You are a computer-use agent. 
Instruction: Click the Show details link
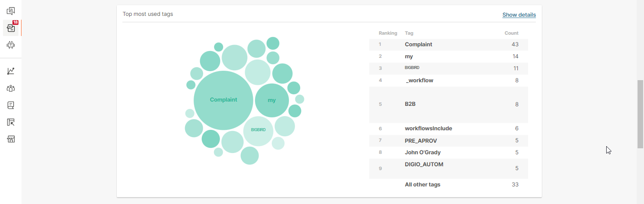click(x=519, y=15)
